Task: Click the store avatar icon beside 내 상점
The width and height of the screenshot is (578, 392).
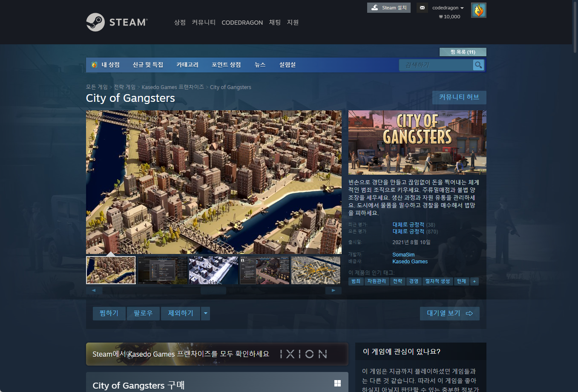Action: 94,65
